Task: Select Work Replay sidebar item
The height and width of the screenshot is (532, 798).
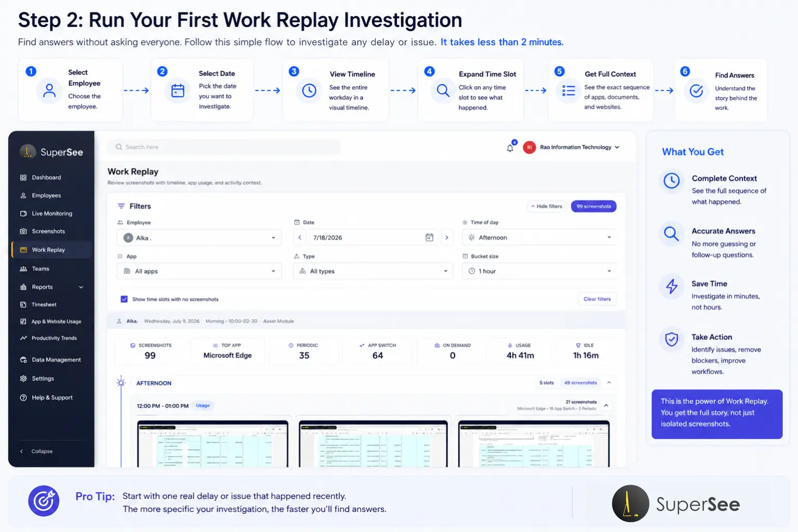Action: 51,250
